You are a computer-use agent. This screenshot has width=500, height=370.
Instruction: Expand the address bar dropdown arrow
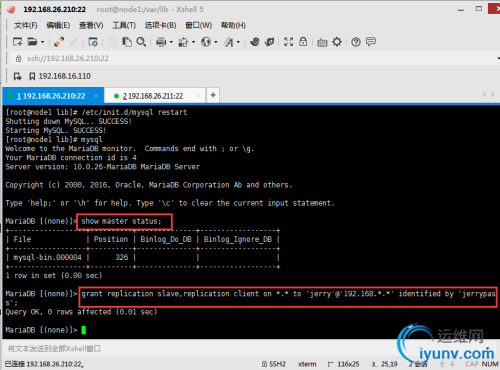point(498,59)
